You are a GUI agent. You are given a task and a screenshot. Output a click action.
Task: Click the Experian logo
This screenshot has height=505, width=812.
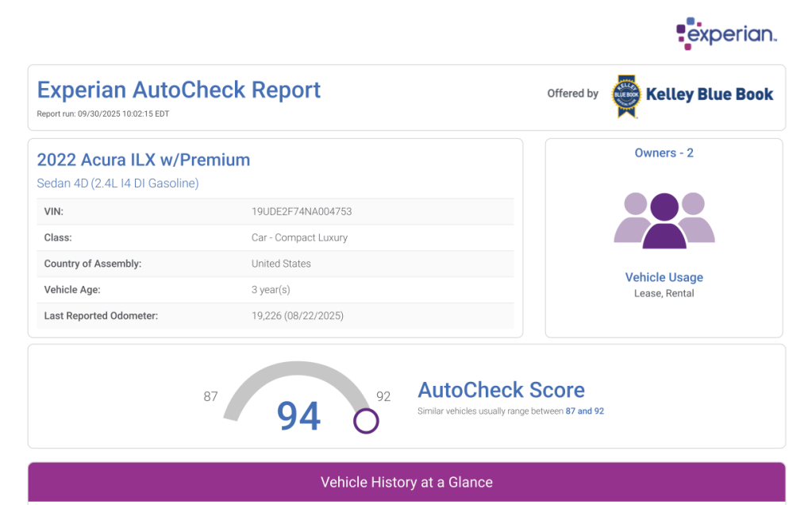[725, 33]
